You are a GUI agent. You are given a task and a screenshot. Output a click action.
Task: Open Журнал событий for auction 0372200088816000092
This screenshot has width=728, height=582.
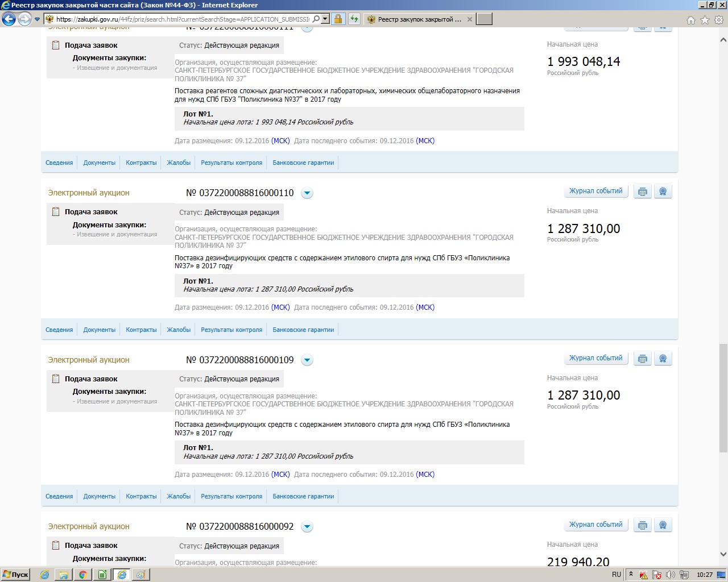tap(596, 525)
